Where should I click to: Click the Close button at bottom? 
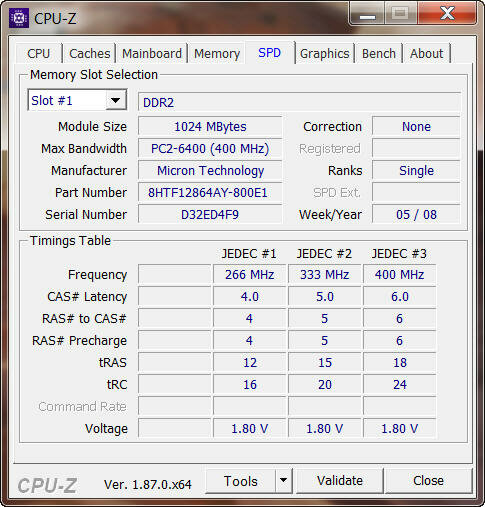point(428,481)
